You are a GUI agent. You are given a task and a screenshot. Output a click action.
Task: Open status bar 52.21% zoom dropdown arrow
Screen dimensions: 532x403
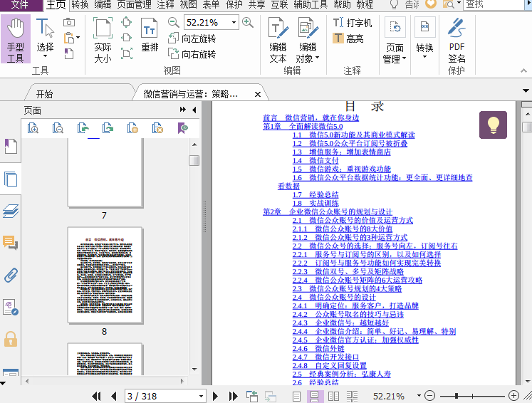tap(419, 396)
